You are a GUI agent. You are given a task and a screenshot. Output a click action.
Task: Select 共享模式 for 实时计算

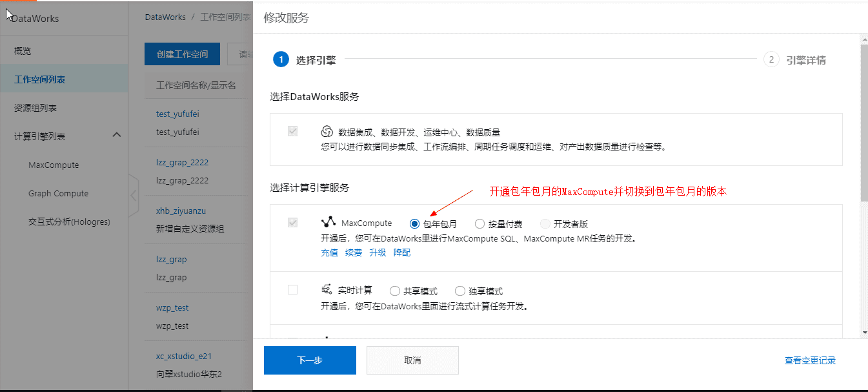[395, 291]
